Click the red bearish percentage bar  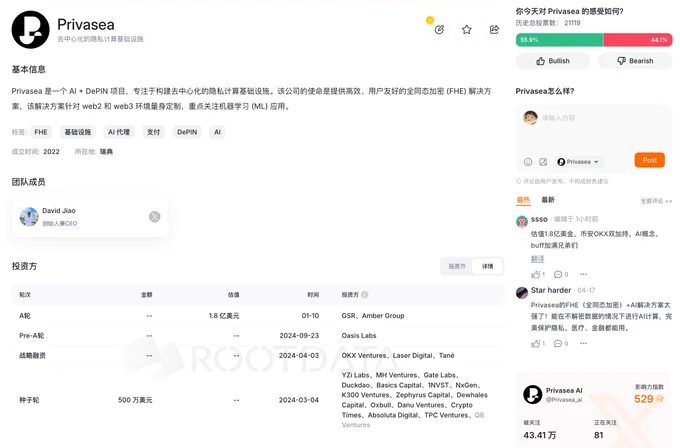pos(638,40)
